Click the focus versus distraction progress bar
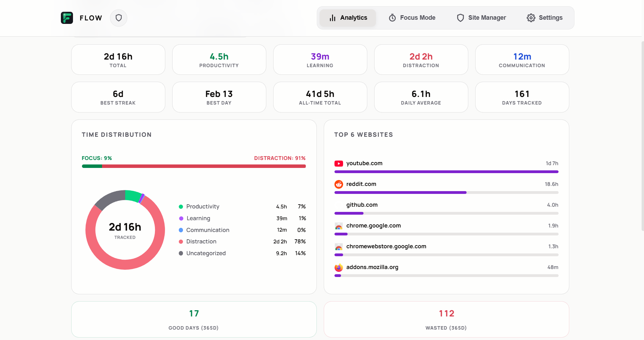644x340 pixels. click(194, 166)
